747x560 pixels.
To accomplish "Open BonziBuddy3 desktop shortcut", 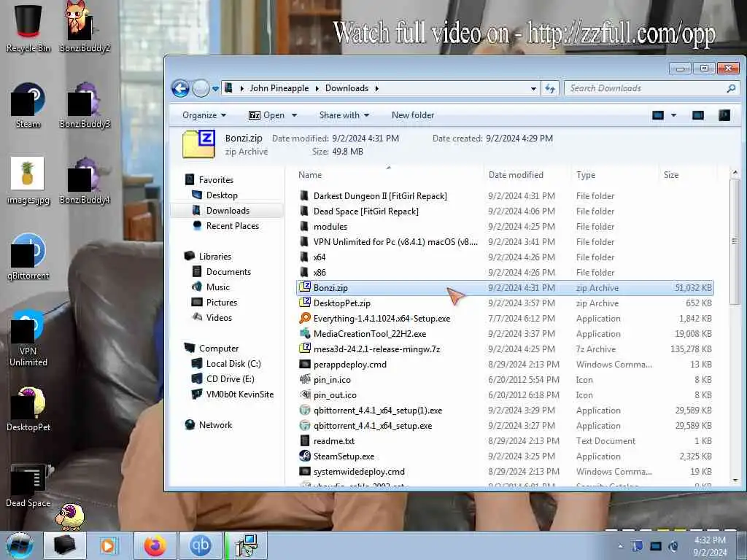I will coord(85,106).
